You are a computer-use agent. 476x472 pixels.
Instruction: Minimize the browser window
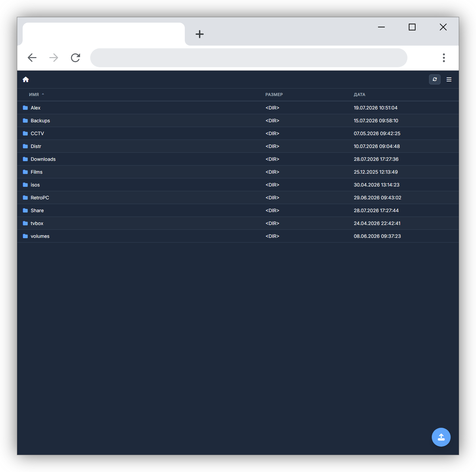click(381, 27)
